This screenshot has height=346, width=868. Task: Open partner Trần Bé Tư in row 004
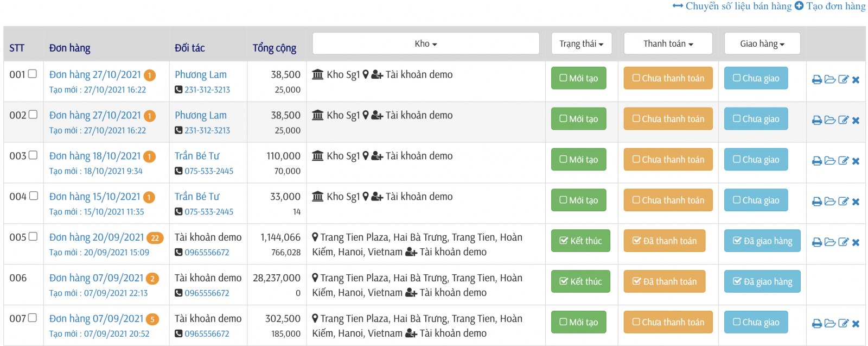197,197
